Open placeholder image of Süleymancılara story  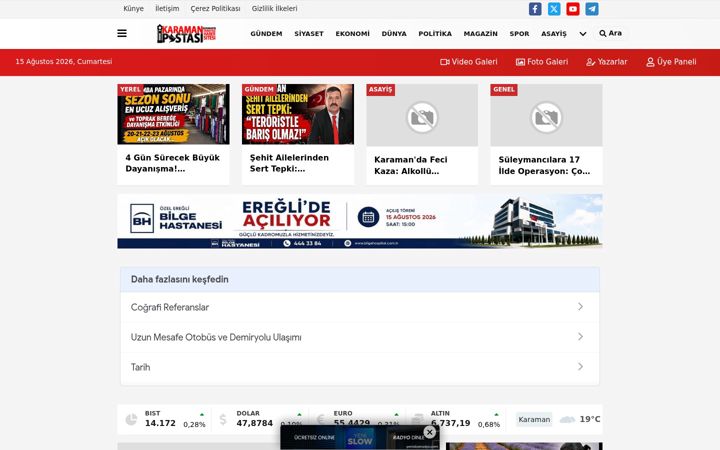tap(546, 115)
